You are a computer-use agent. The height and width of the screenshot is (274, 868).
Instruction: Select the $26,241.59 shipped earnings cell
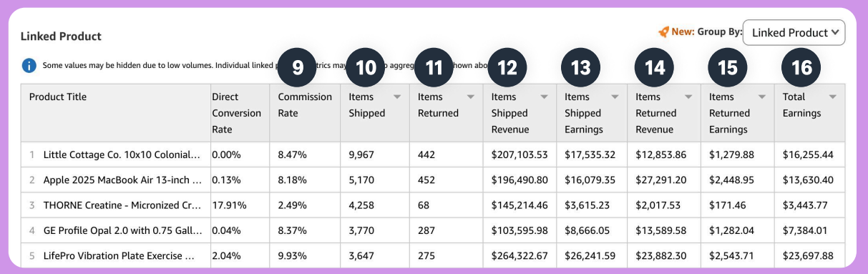592,255
